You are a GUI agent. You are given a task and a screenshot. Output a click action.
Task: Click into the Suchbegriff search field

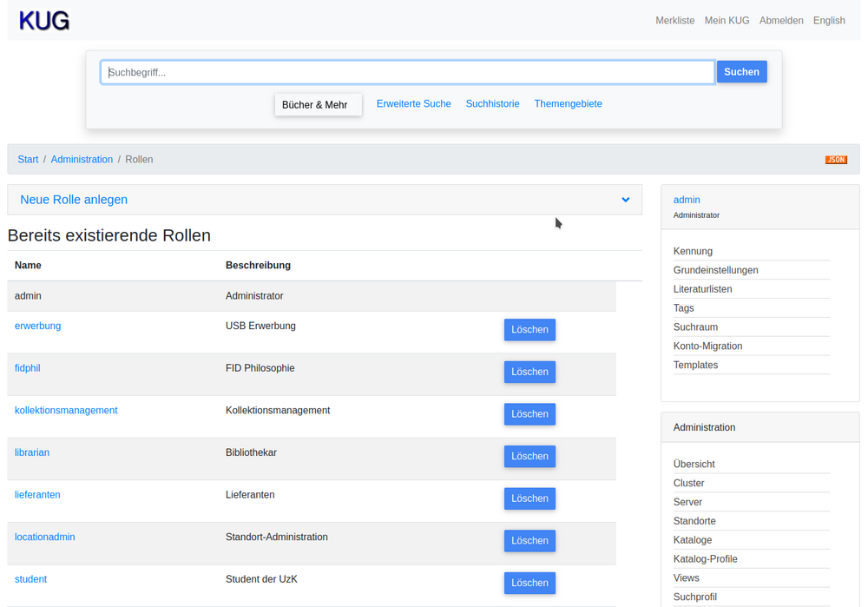406,72
